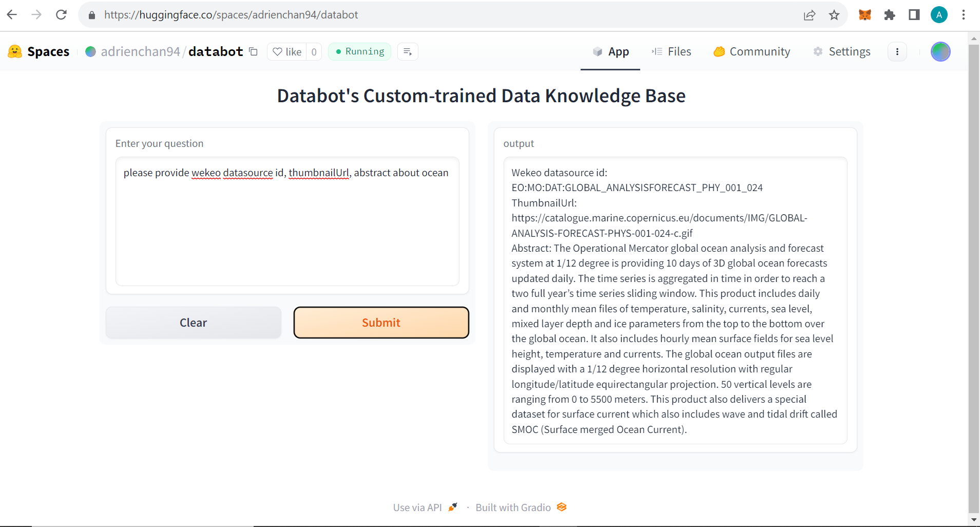Image resolution: width=980 pixels, height=527 pixels.
Task: Click the 'ANALYSIS-FORECAST-PHYS-001-024-c.gif' text
Action: pos(602,233)
